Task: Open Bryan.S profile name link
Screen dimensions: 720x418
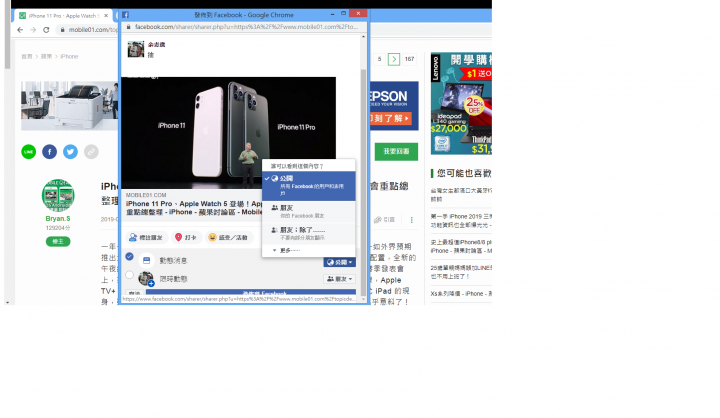Action: pos(58,219)
